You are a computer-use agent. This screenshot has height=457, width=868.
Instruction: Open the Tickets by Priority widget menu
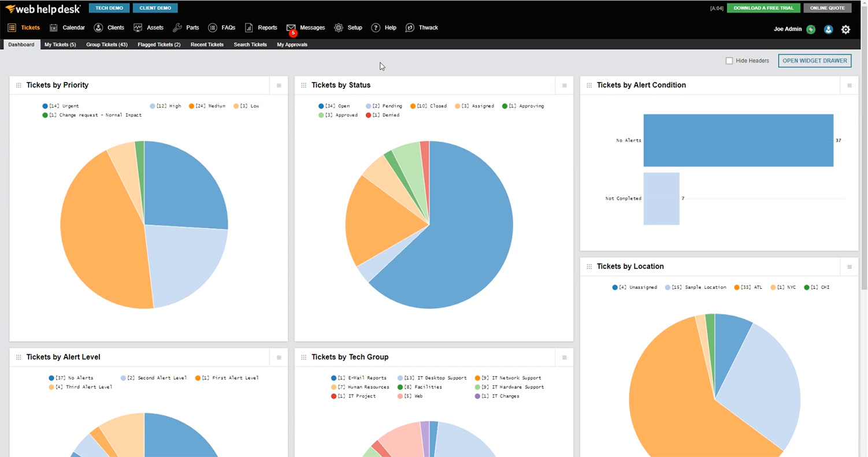pyautogui.click(x=279, y=86)
